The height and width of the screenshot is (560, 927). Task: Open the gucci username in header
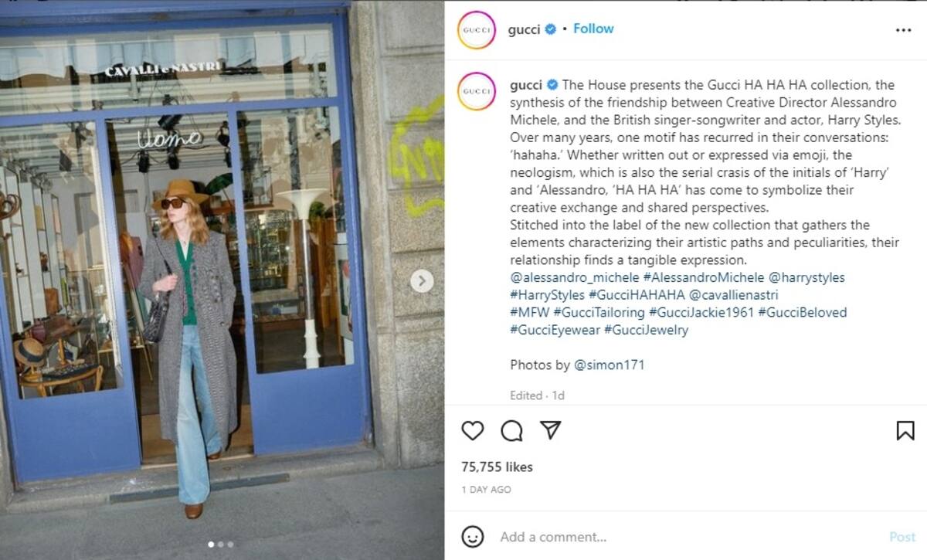524,29
